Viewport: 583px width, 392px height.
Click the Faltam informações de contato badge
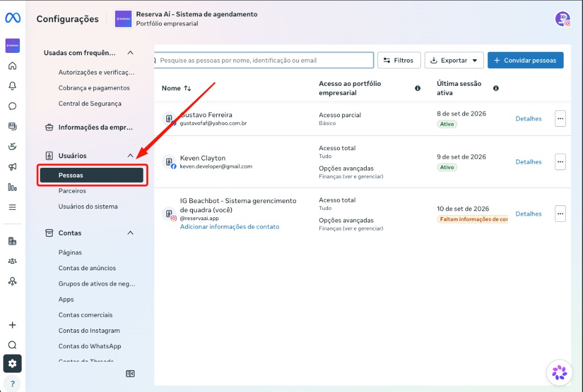[472, 219]
